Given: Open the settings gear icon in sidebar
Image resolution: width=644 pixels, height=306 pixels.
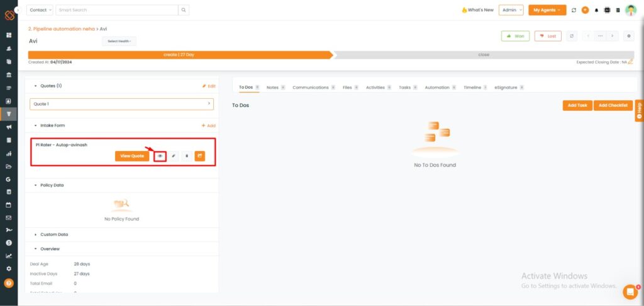Looking at the screenshot, I should click(9, 269).
